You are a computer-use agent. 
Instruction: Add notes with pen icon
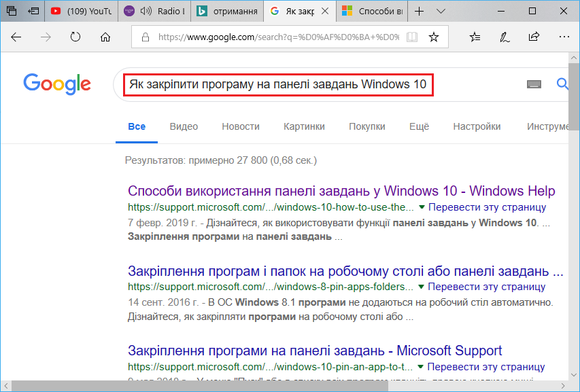coord(505,37)
